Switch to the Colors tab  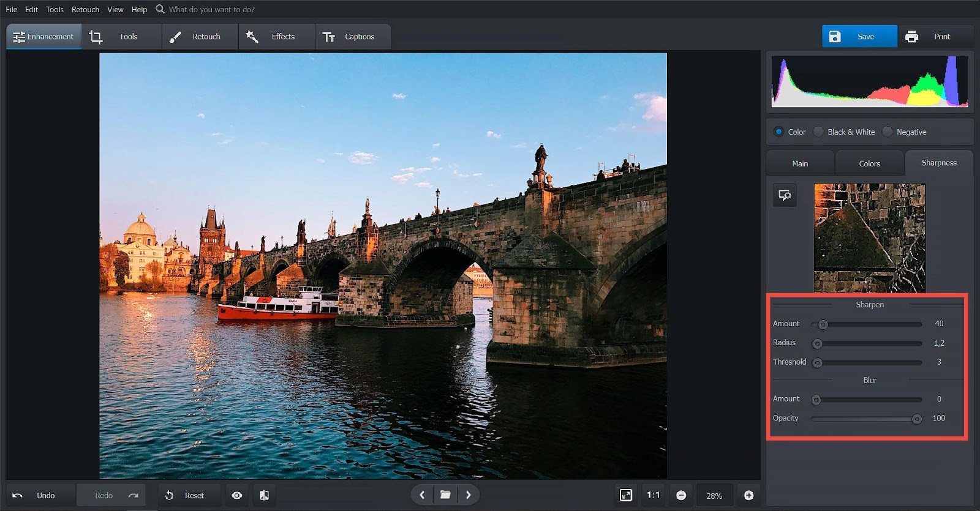pos(869,163)
